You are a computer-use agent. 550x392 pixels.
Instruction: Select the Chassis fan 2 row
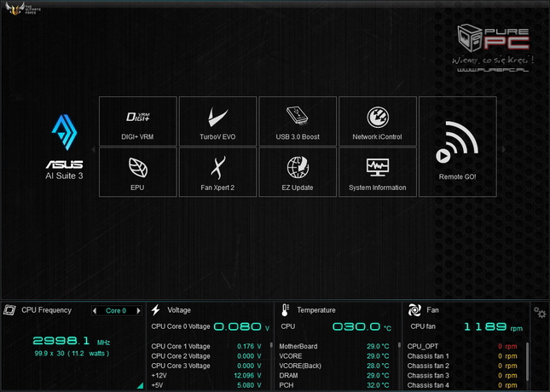[462, 366]
